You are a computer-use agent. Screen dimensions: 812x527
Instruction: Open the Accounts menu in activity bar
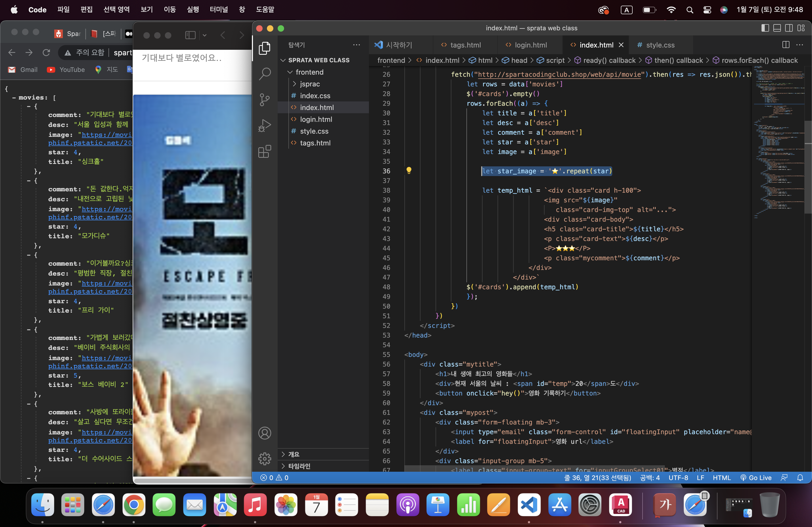(264, 433)
